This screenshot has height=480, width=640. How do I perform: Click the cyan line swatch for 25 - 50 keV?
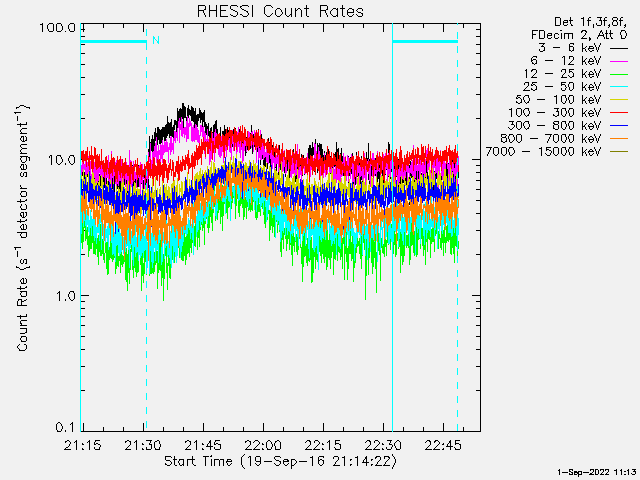pyautogui.click(x=619, y=87)
